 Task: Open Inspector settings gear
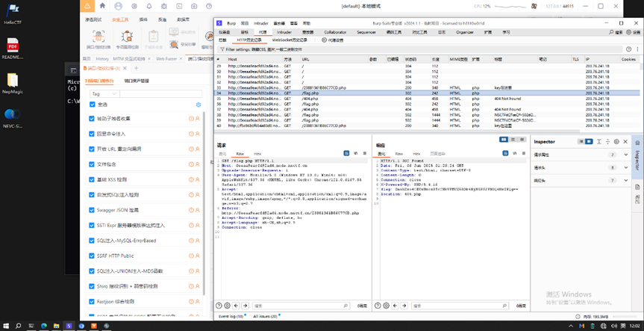click(x=616, y=141)
